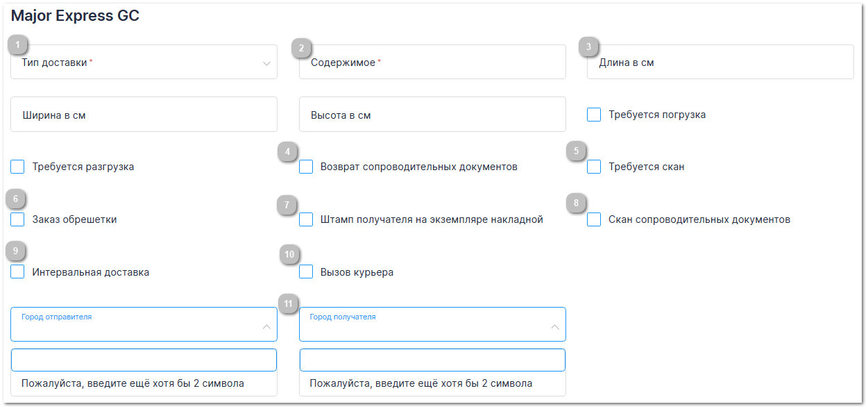Select the Высота в см field
868x409 pixels.
pos(432,115)
